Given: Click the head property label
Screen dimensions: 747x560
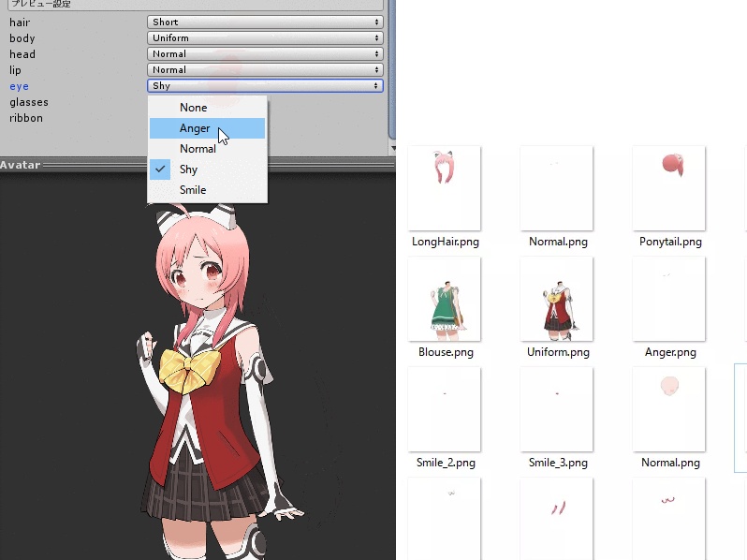Looking at the screenshot, I should [x=22, y=54].
